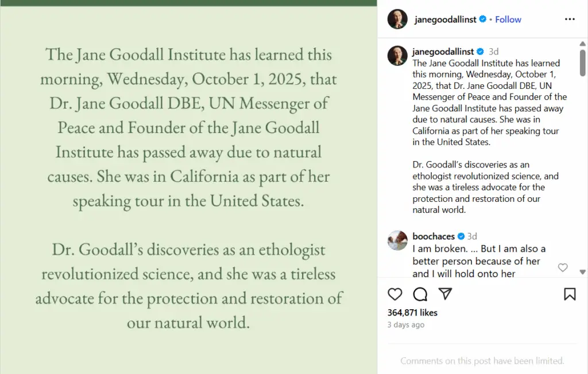Open the boochaces commenter avatar
Viewport: 588px width, 374px height.
click(397, 240)
